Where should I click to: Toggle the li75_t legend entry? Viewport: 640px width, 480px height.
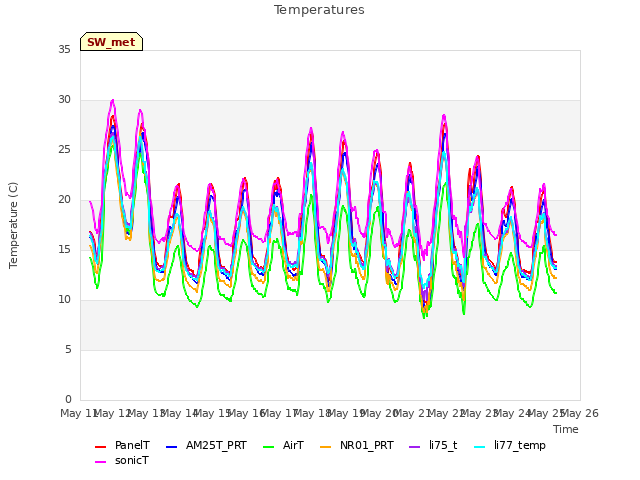coord(433,445)
